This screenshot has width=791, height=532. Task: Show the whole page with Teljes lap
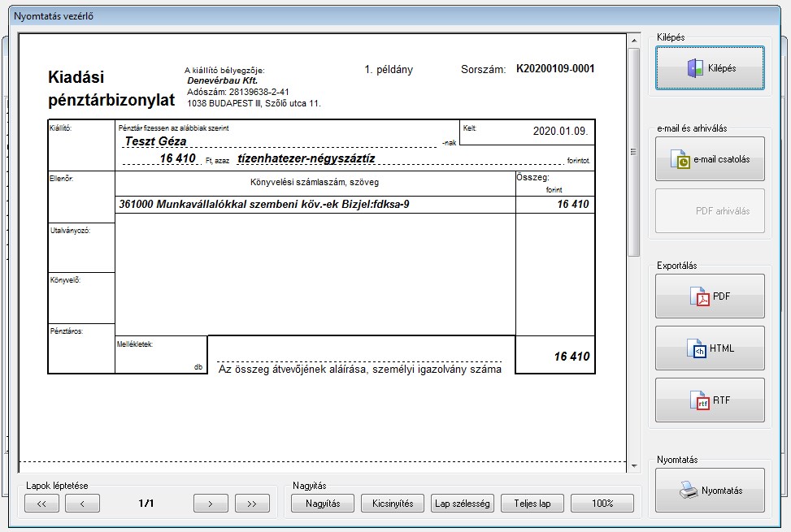click(x=532, y=504)
